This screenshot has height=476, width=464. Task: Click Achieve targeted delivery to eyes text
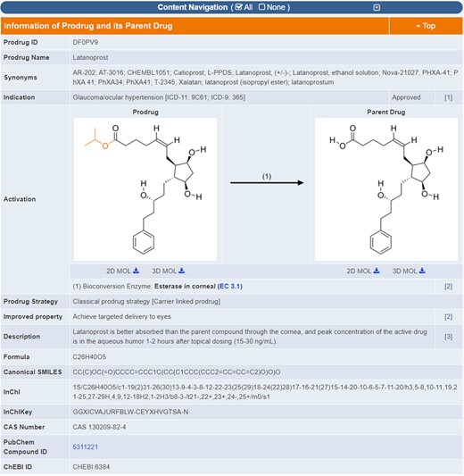click(x=121, y=317)
